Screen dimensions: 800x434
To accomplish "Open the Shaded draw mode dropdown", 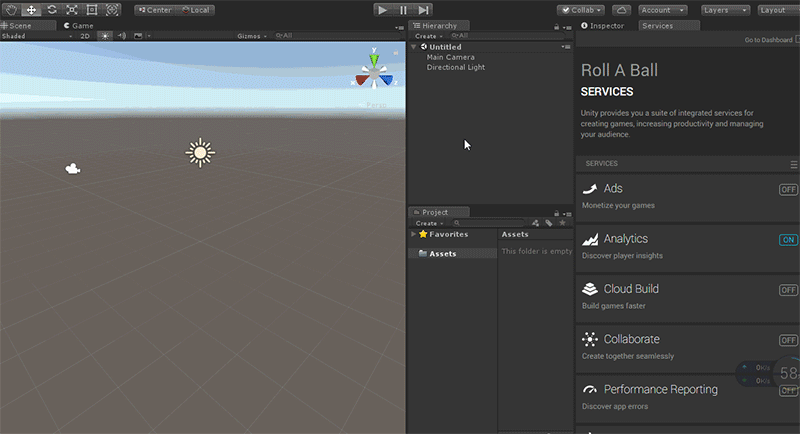I will pyautogui.click(x=37, y=36).
